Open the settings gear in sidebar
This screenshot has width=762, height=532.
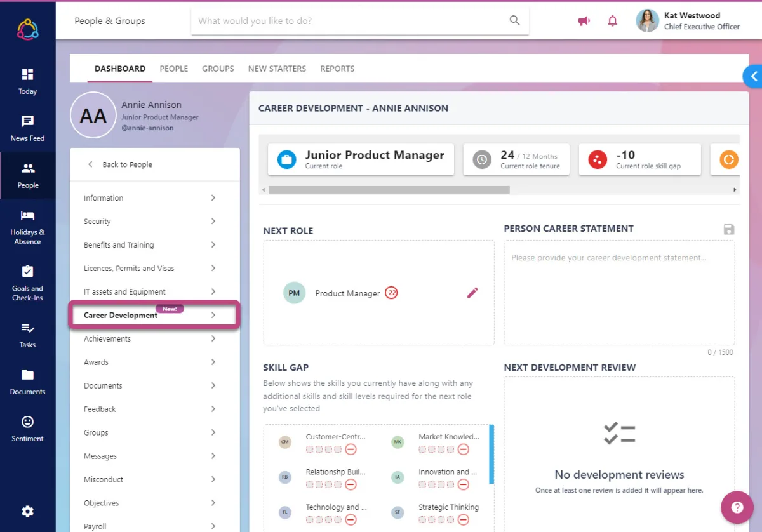[27, 512]
